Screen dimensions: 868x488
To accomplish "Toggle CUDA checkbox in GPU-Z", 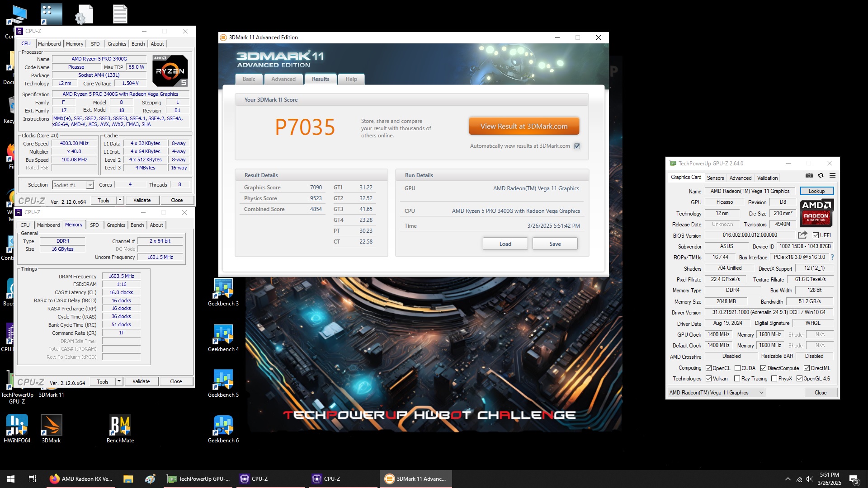I will 737,368.
